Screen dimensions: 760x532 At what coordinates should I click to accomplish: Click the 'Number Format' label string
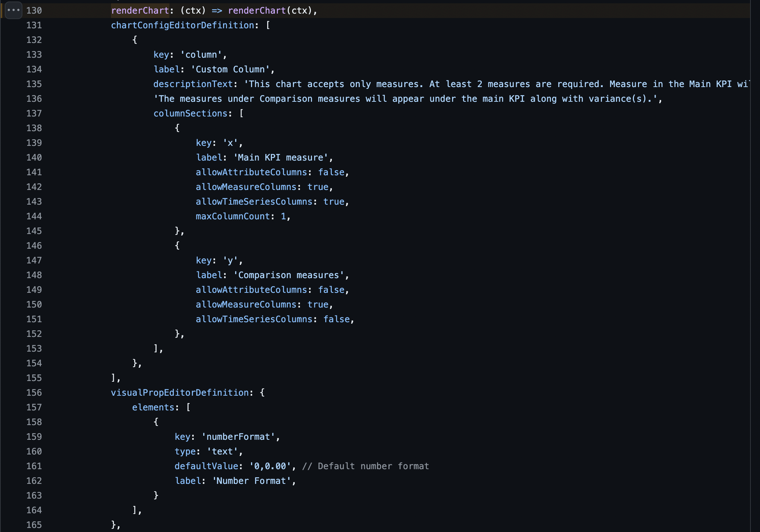pos(251,481)
